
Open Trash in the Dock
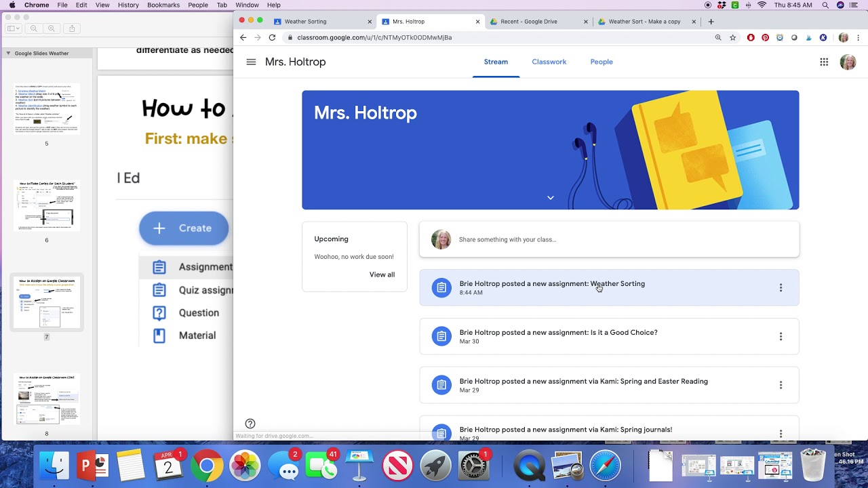[813, 466]
